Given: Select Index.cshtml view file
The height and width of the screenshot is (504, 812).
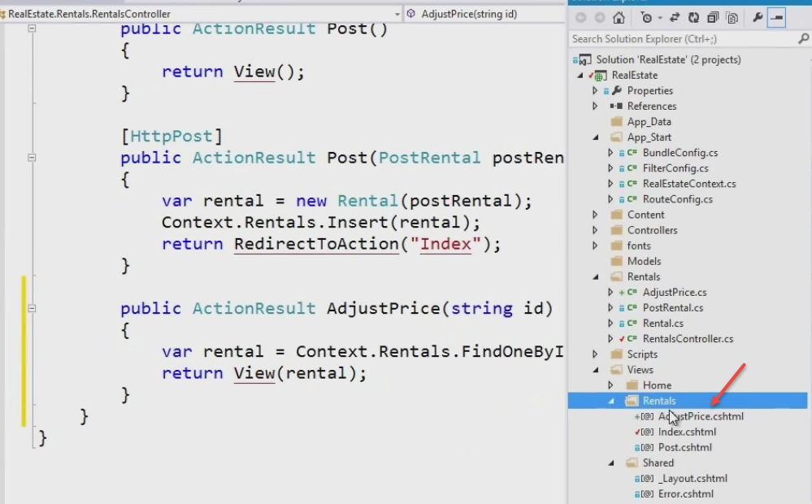Looking at the screenshot, I should click(687, 432).
